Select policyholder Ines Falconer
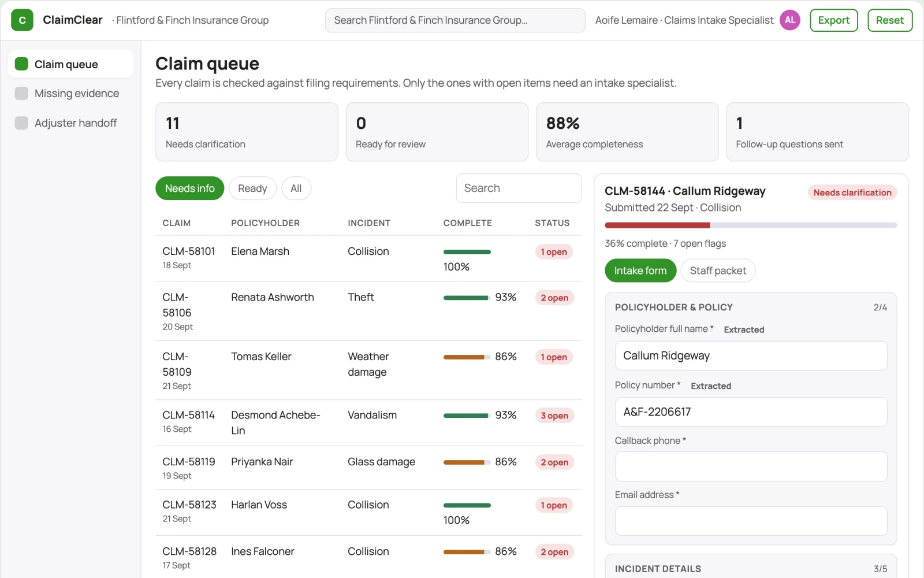 (263, 551)
